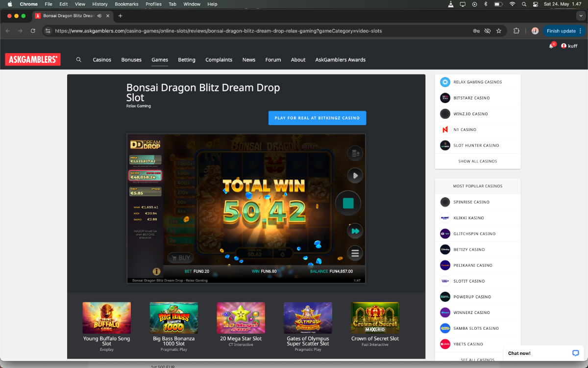
Task: Open the Young Buffalo Song Slot thumbnail
Action: 107,318
